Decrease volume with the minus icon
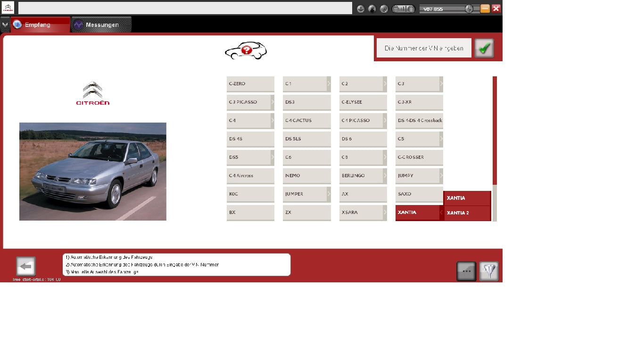 click(x=396, y=8)
